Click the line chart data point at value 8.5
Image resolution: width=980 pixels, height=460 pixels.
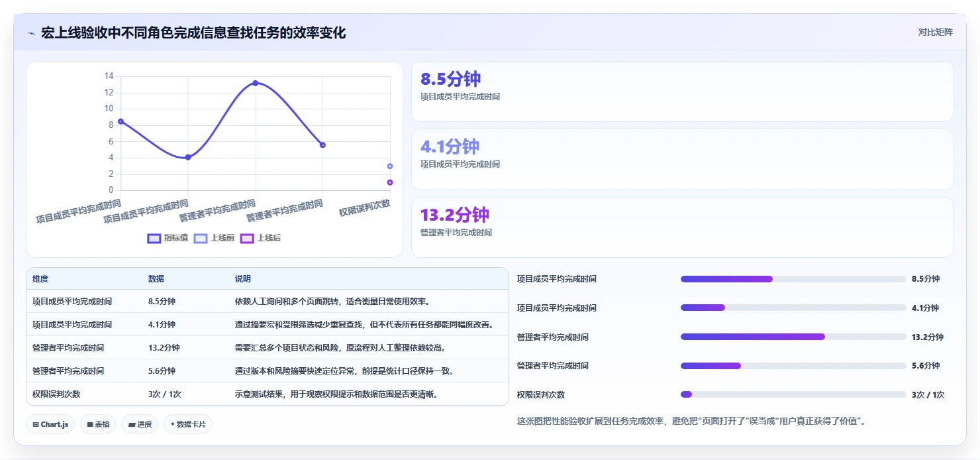pyautogui.click(x=121, y=121)
